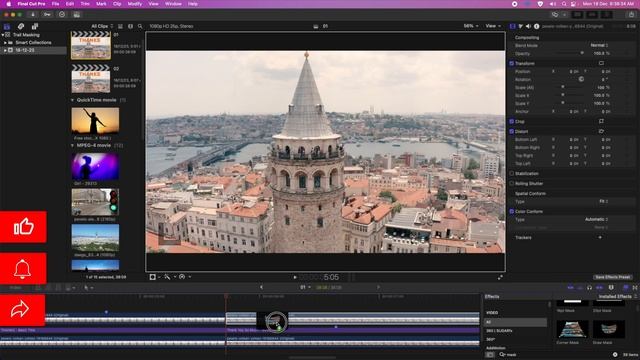The image size is (640, 360).
Task: Toggle the Transform checkbox
Action: coord(512,63)
